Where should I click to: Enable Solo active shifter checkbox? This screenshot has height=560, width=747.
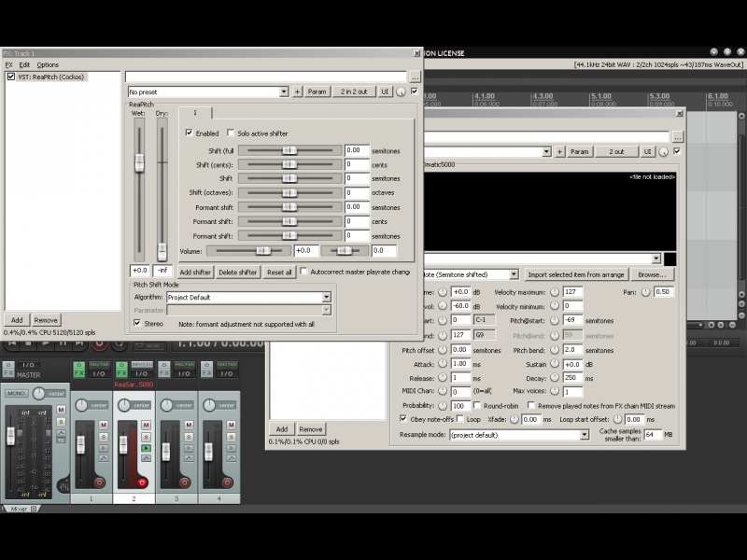[231, 133]
